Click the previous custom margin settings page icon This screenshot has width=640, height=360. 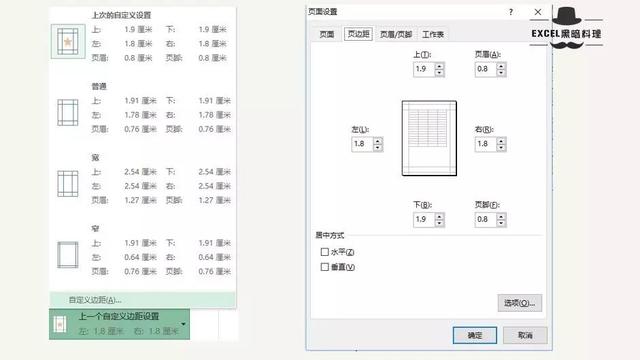coord(60,324)
